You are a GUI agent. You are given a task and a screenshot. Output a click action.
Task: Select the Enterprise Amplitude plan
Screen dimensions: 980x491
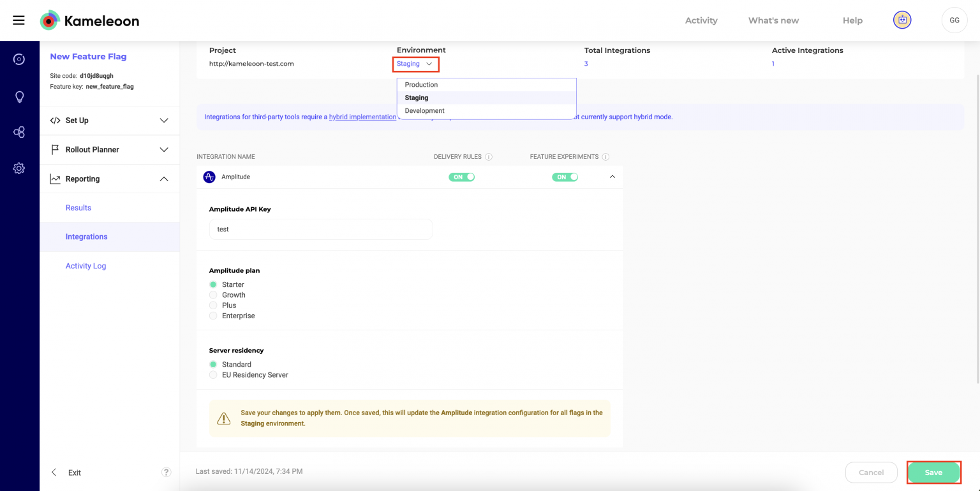(x=213, y=316)
